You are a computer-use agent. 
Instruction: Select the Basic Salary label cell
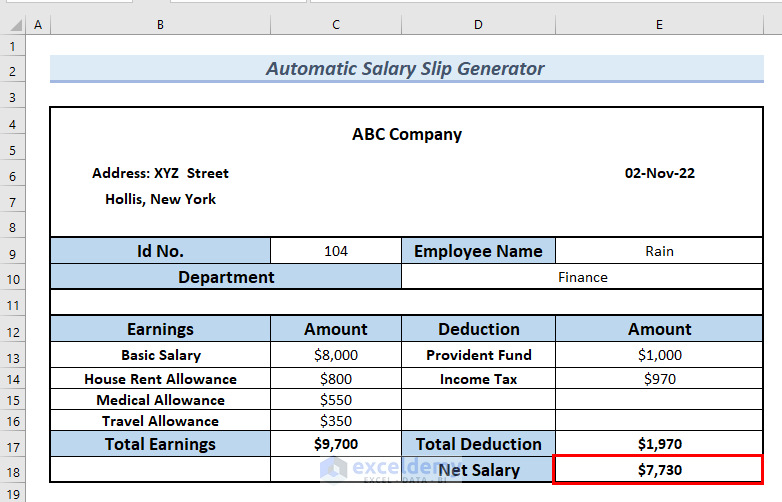tap(160, 355)
